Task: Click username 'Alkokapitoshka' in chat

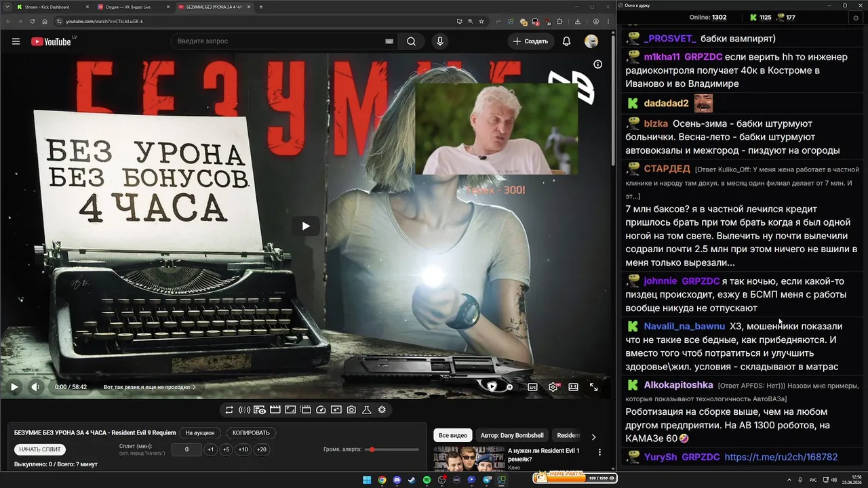Action: [678, 385]
